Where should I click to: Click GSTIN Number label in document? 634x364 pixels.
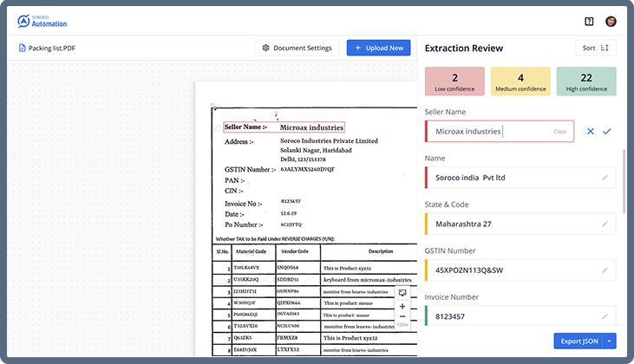pyautogui.click(x=250, y=169)
